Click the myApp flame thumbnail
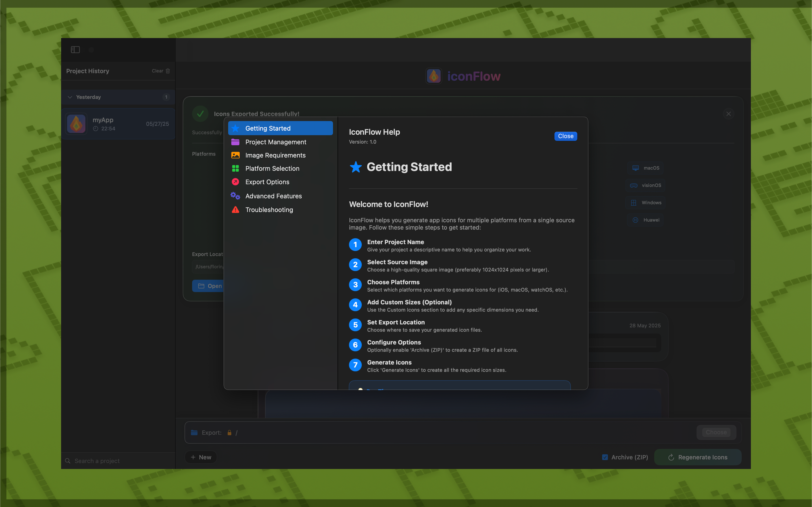This screenshot has height=507, width=812. pyautogui.click(x=76, y=124)
